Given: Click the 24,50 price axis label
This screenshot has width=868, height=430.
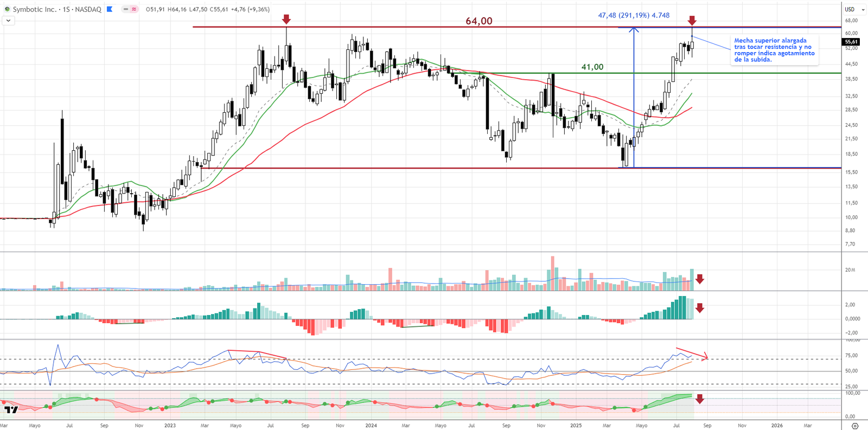Looking at the screenshot, I should pos(851,125).
